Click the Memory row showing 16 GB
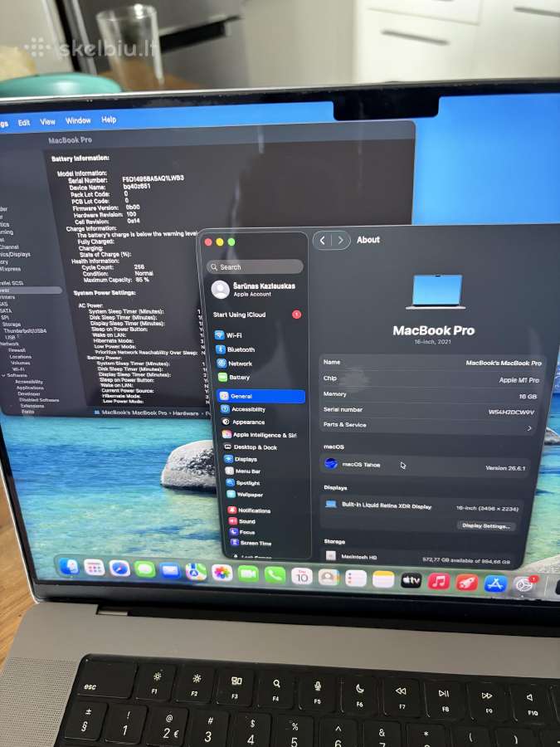The height and width of the screenshot is (747, 560). [x=430, y=395]
